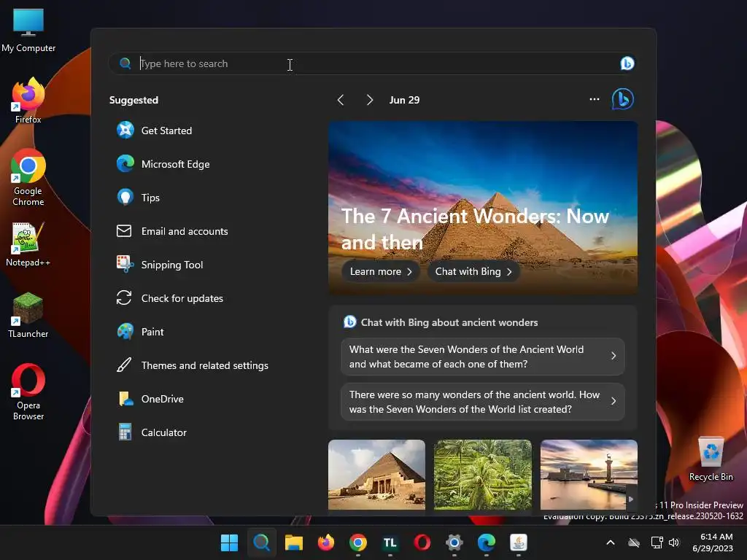
Task: Open the green palm terraces thumbnail
Action: [x=482, y=475]
